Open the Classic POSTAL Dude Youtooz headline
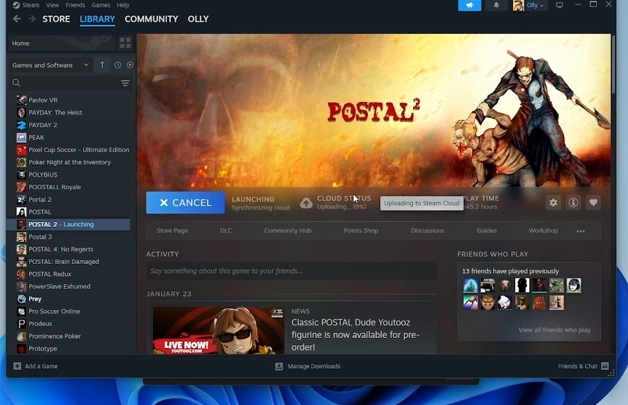The height and width of the screenshot is (405, 628). pos(355,335)
